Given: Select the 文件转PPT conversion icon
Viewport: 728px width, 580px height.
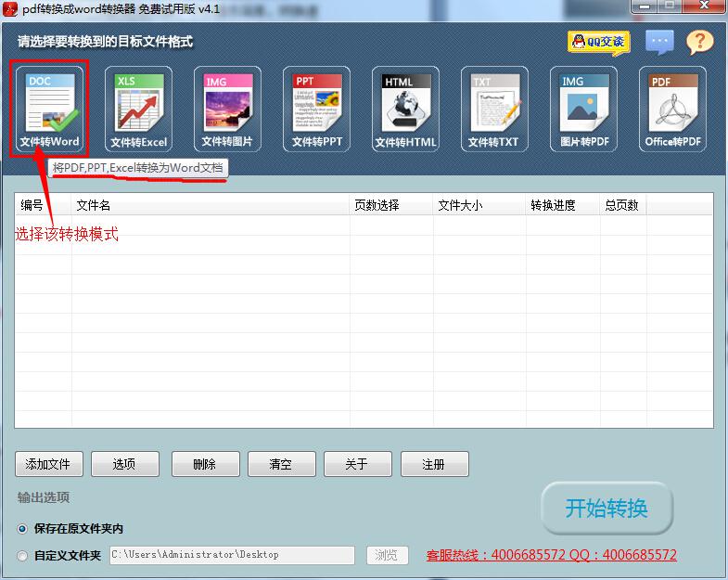Looking at the screenshot, I should coord(316,109).
